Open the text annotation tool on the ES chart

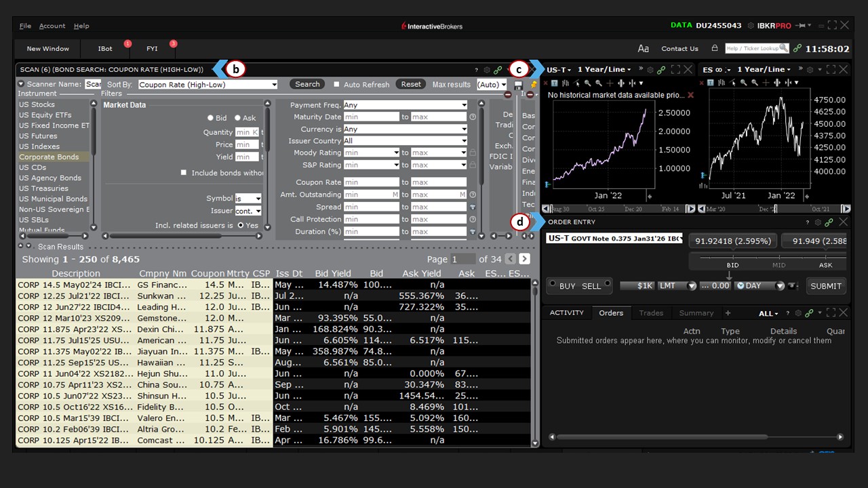tap(710, 83)
